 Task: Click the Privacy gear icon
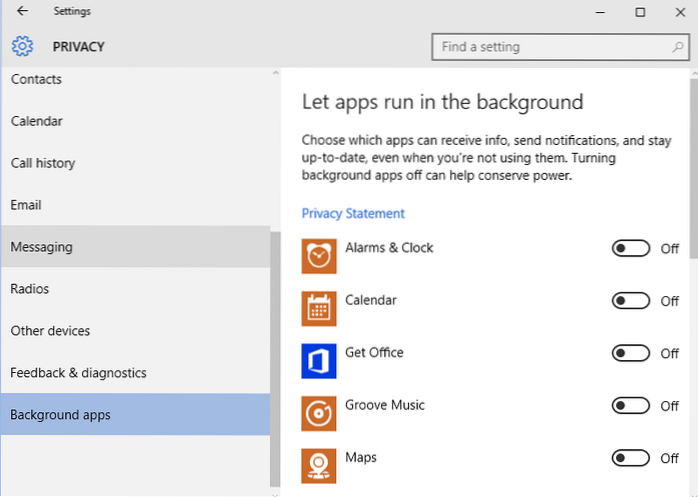click(x=22, y=46)
